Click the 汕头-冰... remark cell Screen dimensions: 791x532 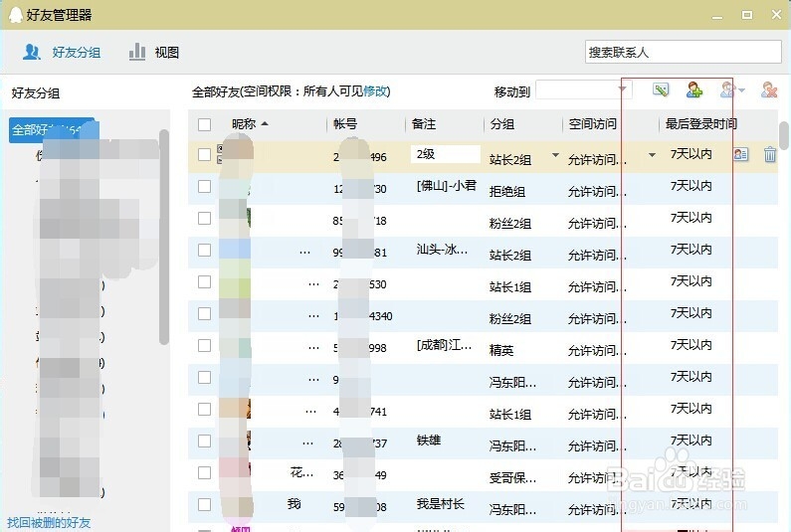[x=442, y=250]
